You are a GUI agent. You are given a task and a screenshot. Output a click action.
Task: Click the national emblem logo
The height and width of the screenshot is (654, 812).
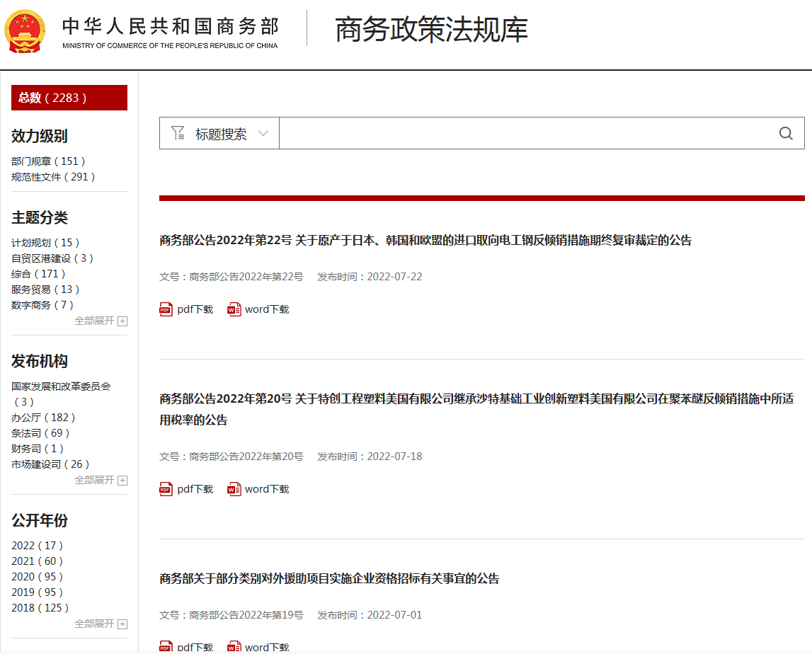click(25, 31)
